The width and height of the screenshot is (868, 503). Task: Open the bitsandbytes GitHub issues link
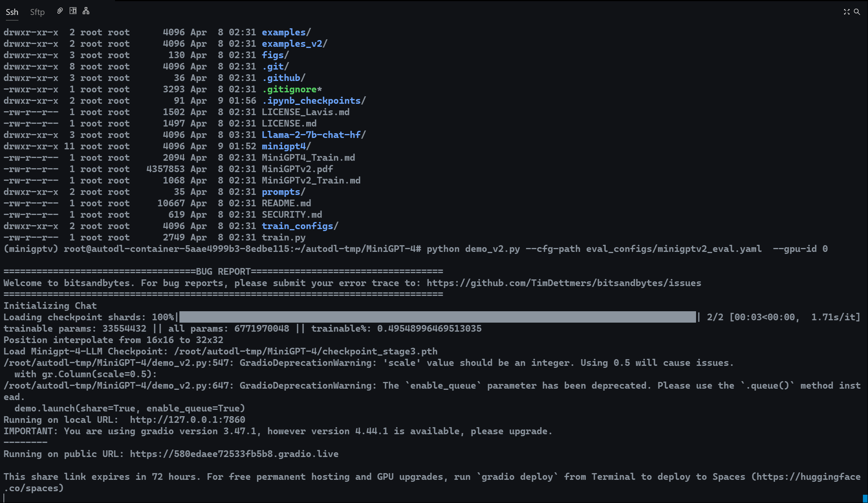tap(564, 283)
